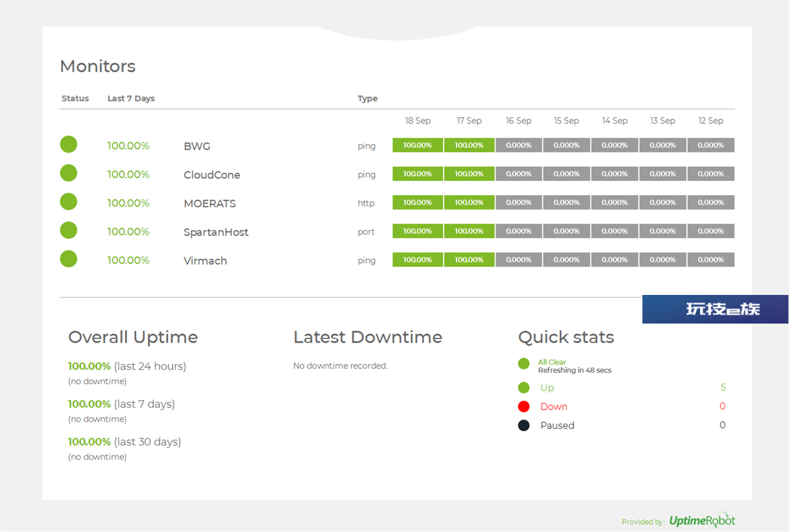Click SpartanHost's 18 Sep uptime bar
This screenshot has width=789, height=532.
pyautogui.click(x=417, y=231)
